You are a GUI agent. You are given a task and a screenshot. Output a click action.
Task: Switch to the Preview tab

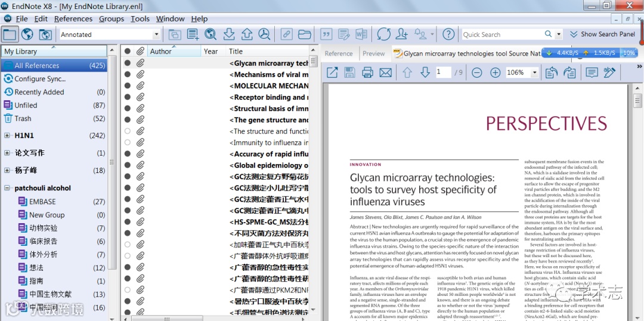click(x=374, y=54)
